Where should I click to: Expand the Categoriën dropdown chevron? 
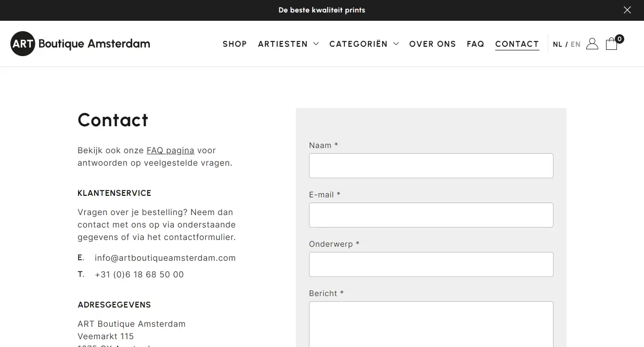pos(396,44)
